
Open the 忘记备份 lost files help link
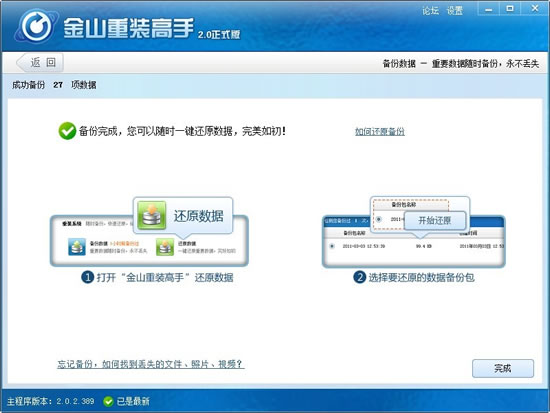coord(150,364)
